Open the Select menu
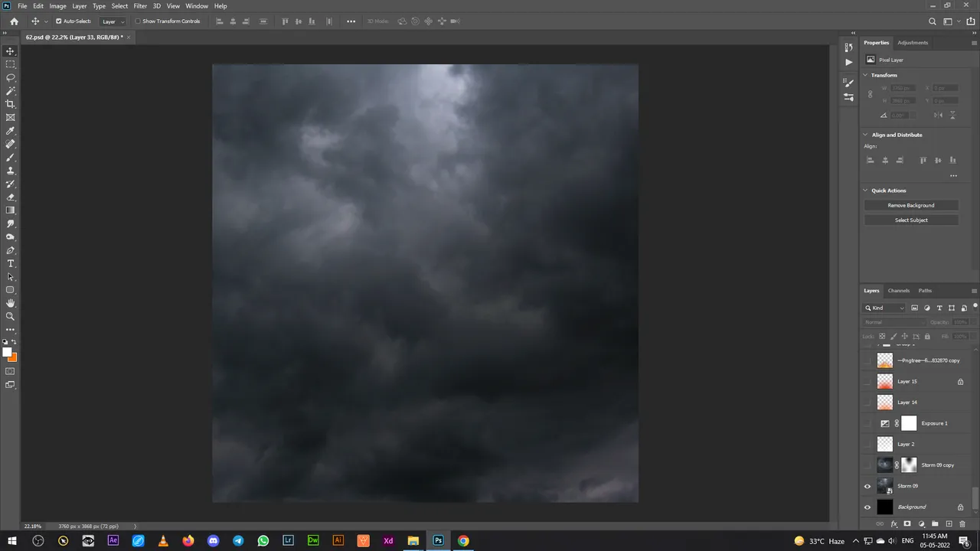 119,5
